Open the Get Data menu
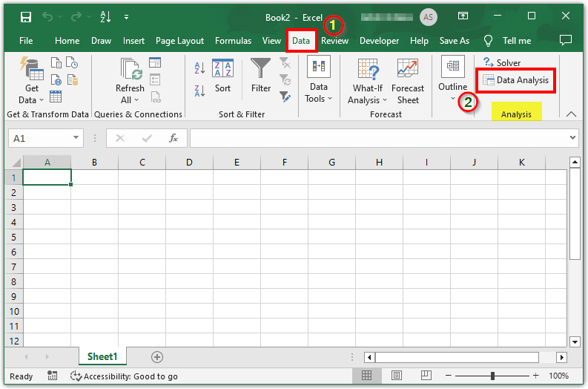Screen dimensions: 588x389 pos(31,82)
